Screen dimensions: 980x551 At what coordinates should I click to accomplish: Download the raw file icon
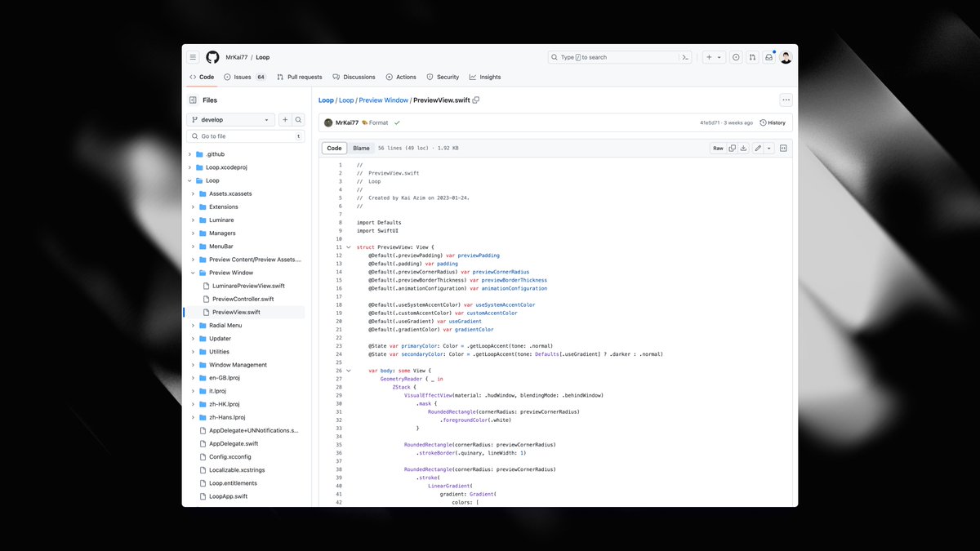743,149
